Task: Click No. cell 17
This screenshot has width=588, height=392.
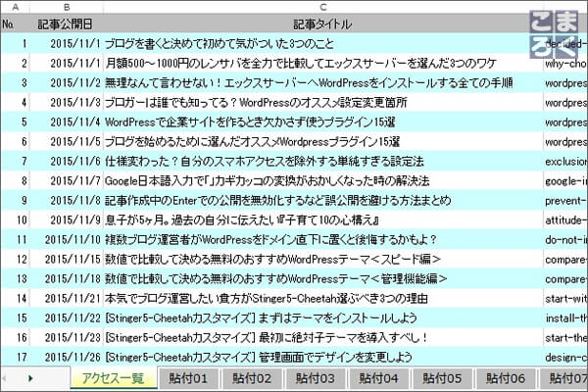Action: point(16,357)
